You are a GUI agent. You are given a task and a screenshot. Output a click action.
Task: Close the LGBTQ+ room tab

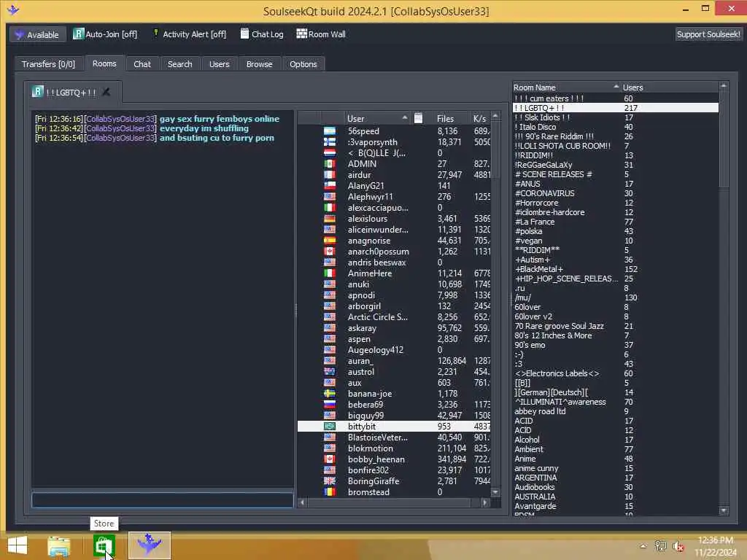pos(107,92)
